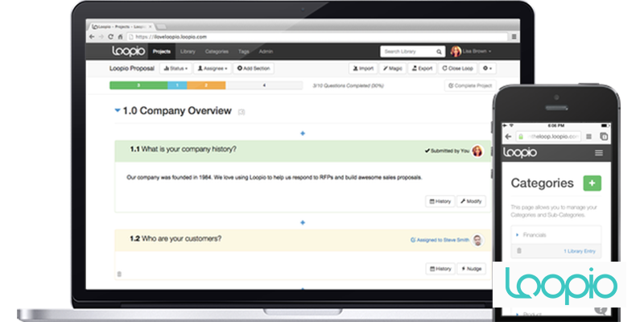
Task: Click into the Search Library field
Action: point(407,52)
